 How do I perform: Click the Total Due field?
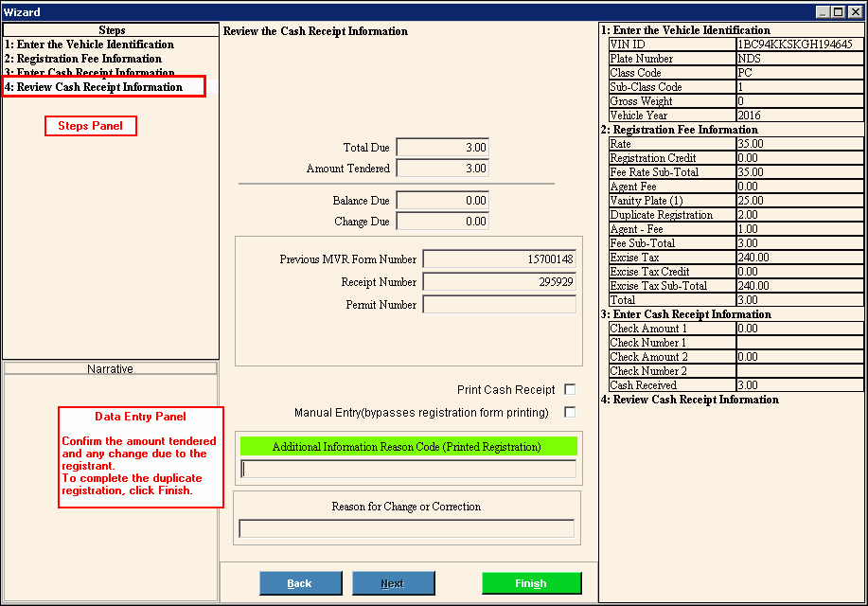[442, 148]
